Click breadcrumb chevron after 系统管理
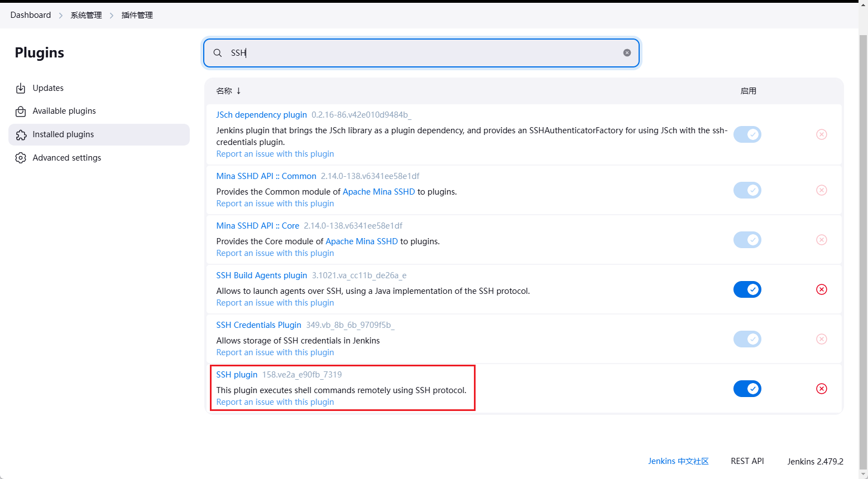Screen dimensions: 868x479 pyautogui.click(x=112, y=16)
